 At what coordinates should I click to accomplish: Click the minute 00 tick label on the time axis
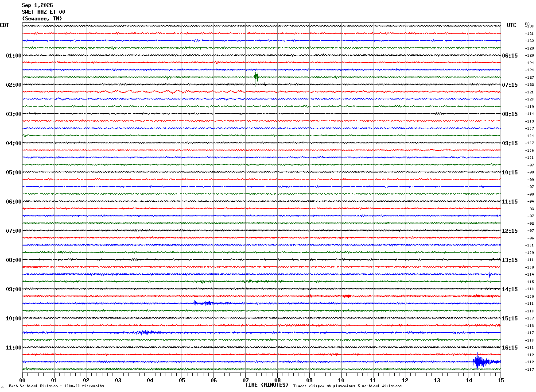23,380
